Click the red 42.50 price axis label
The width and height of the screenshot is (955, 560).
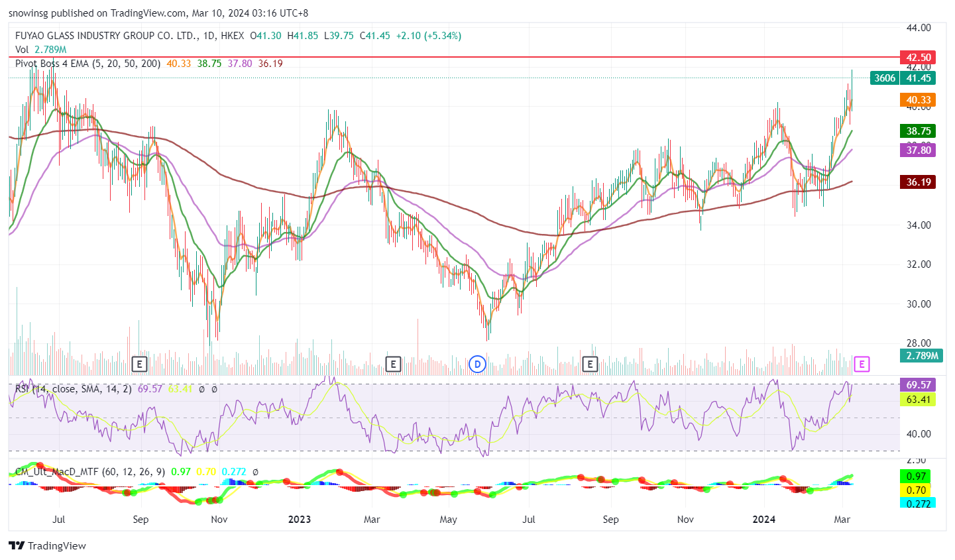[x=917, y=58]
